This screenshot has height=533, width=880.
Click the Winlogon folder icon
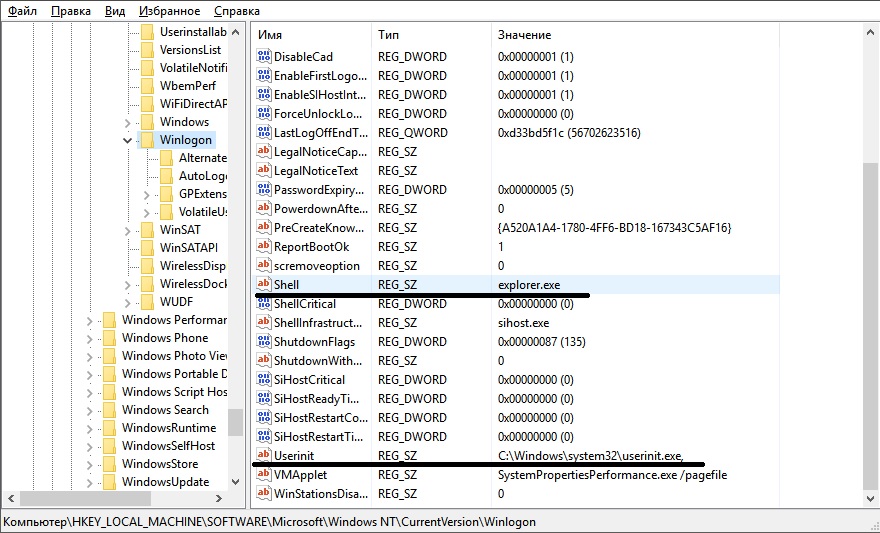click(148, 140)
